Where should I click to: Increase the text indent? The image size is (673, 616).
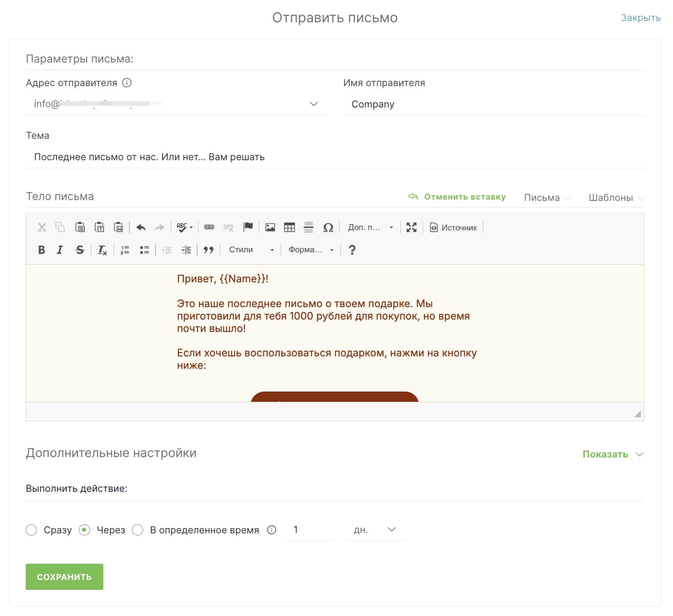[x=186, y=250]
